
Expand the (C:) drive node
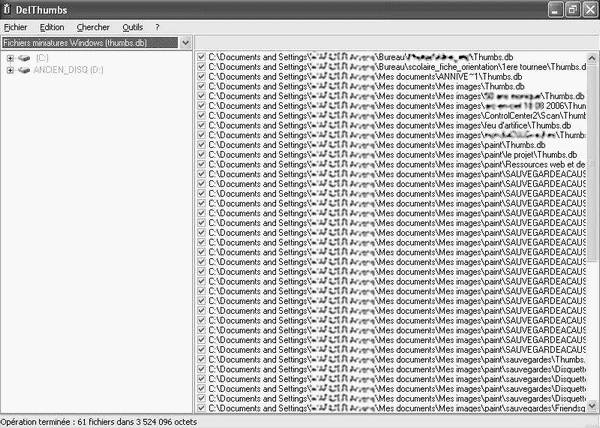[x=10, y=59]
